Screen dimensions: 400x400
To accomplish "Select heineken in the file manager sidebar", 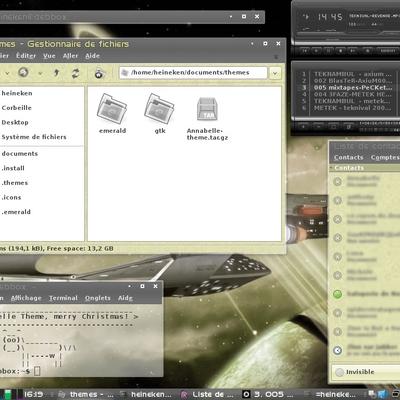I will tap(17, 93).
